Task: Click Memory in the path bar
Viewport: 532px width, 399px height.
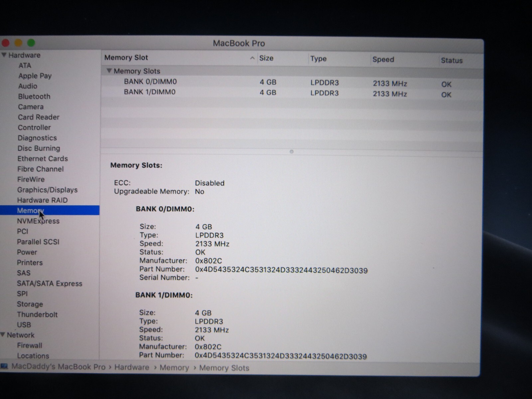Action: 174,368
